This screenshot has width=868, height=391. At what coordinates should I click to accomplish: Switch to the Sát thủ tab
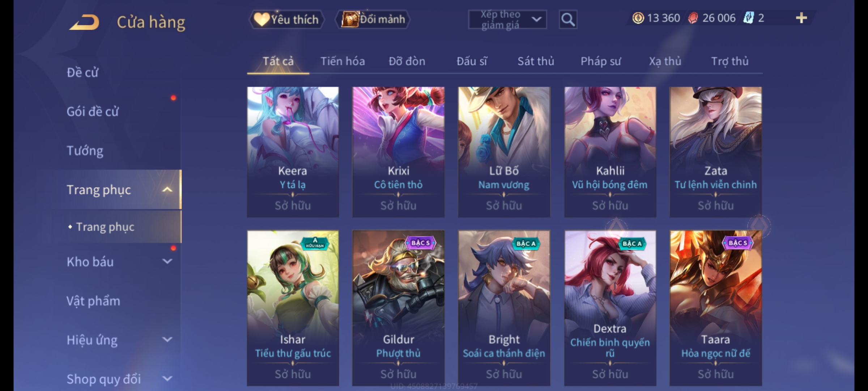(536, 61)
